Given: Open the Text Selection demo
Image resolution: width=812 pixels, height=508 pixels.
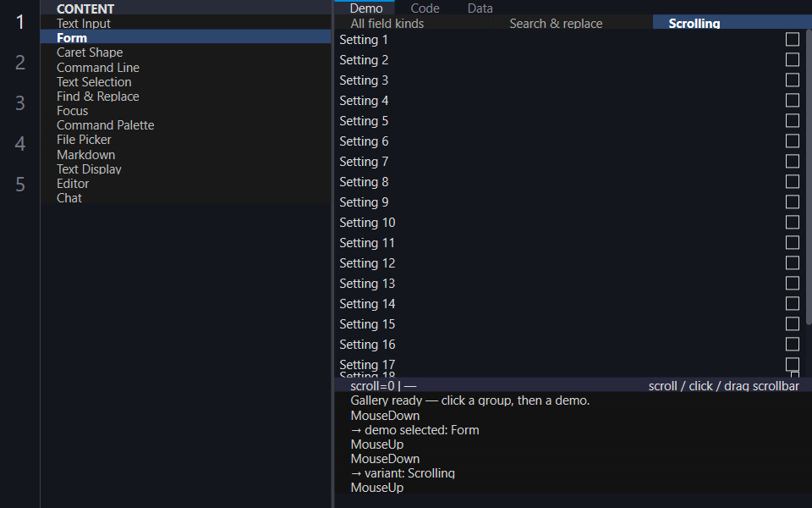Looking at the screenshot, I should click(x=185, y=82).
